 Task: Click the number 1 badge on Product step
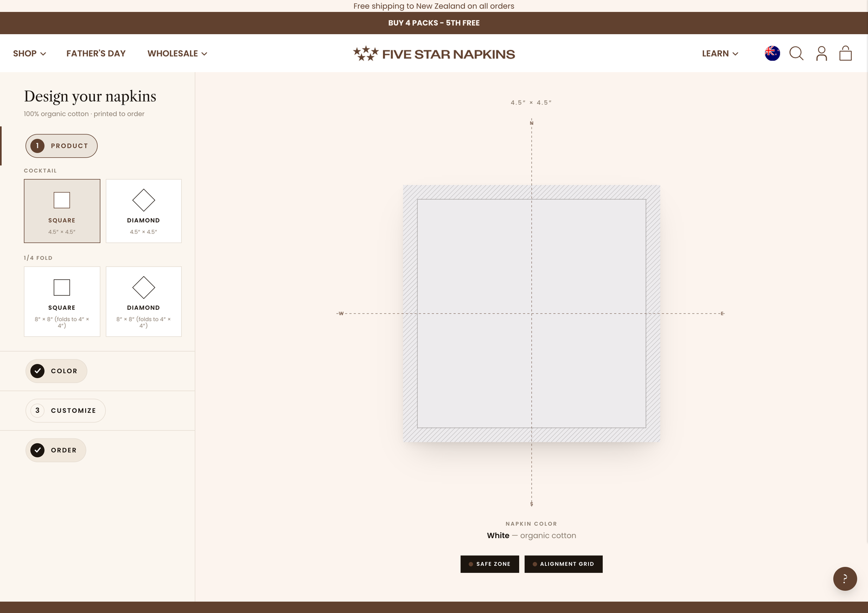37,146
